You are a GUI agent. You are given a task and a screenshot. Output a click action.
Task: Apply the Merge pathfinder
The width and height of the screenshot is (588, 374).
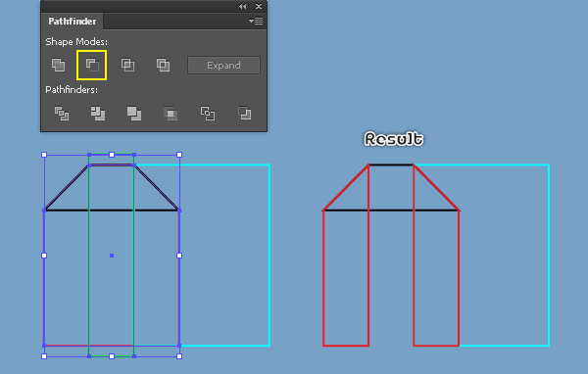pos(134,114)
